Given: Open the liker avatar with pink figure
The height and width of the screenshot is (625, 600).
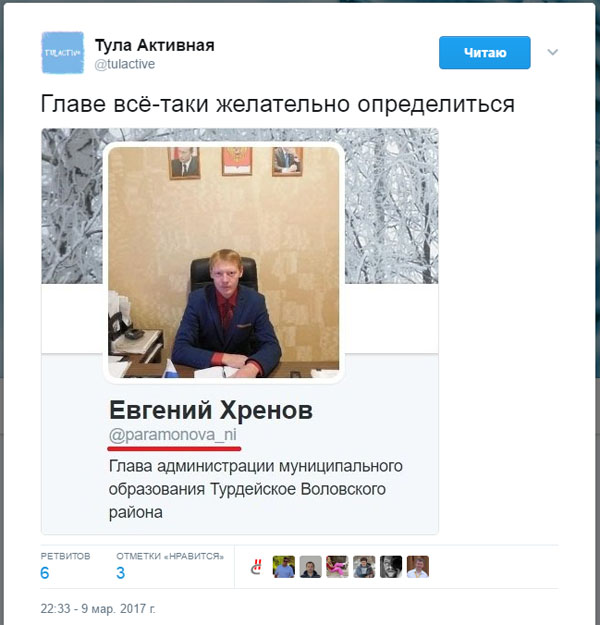Looking at the screenshot, I should pos(337,566).
